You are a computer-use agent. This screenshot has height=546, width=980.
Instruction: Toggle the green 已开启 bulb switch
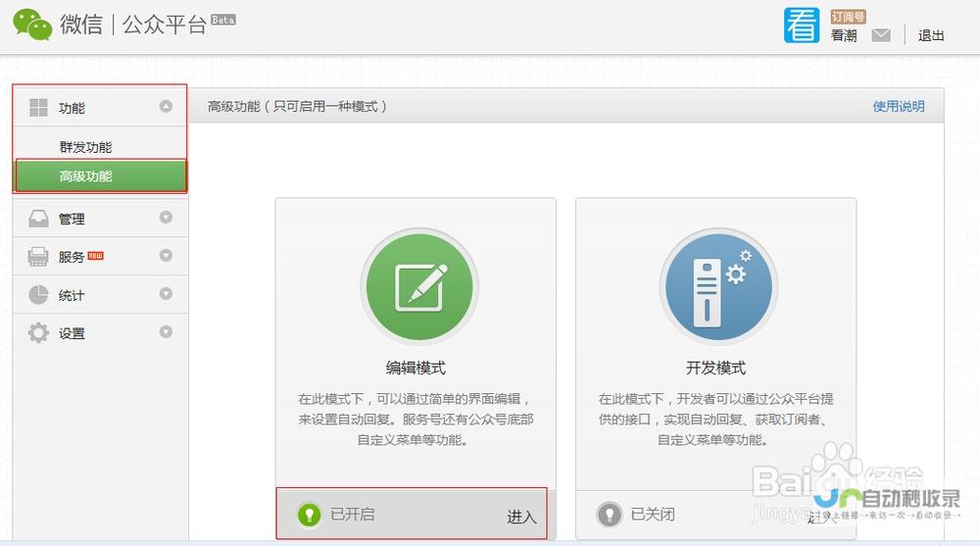[x=309, y=514]
